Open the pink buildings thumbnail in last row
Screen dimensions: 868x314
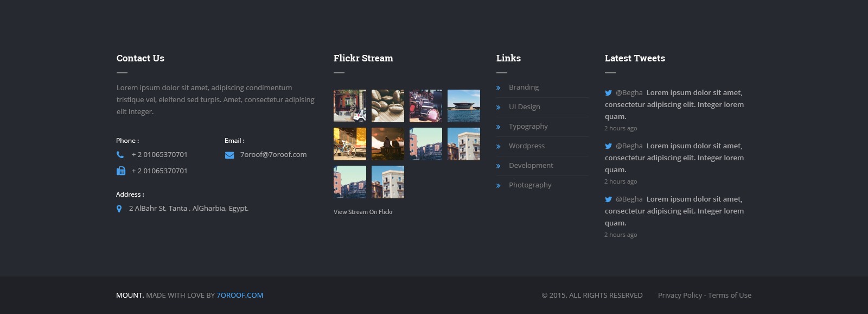click(x=350, y=182)
